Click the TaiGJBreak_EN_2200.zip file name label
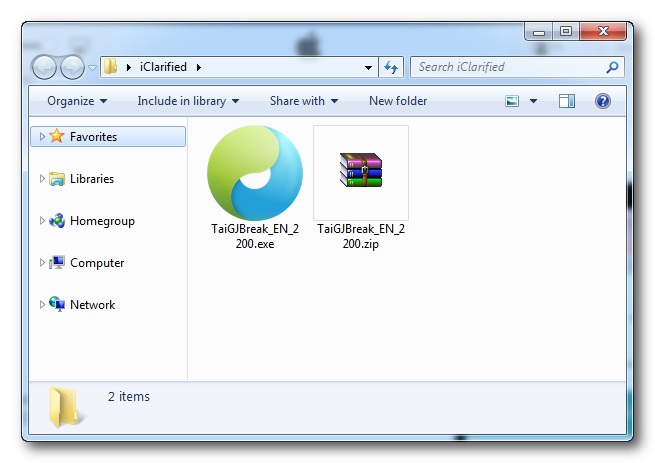This screenshot has height=463, width=655. click(x=361, y=236)
